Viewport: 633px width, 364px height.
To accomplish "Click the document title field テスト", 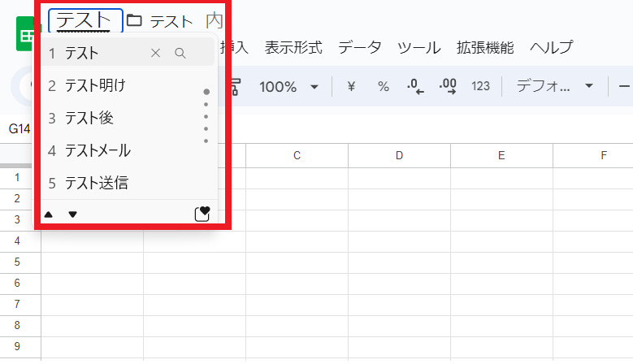I will click(x=85, y=20).
